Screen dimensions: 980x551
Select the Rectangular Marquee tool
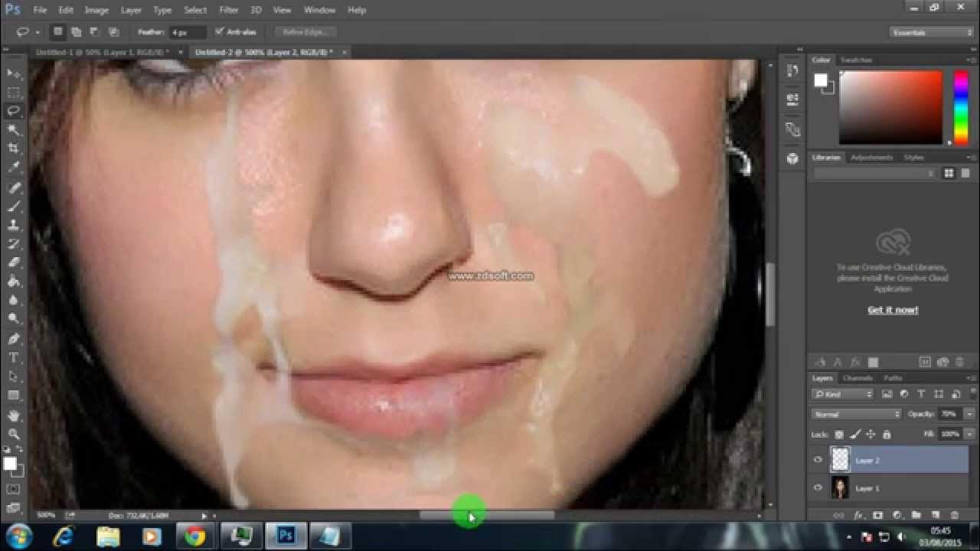click(x=14, y=93)
